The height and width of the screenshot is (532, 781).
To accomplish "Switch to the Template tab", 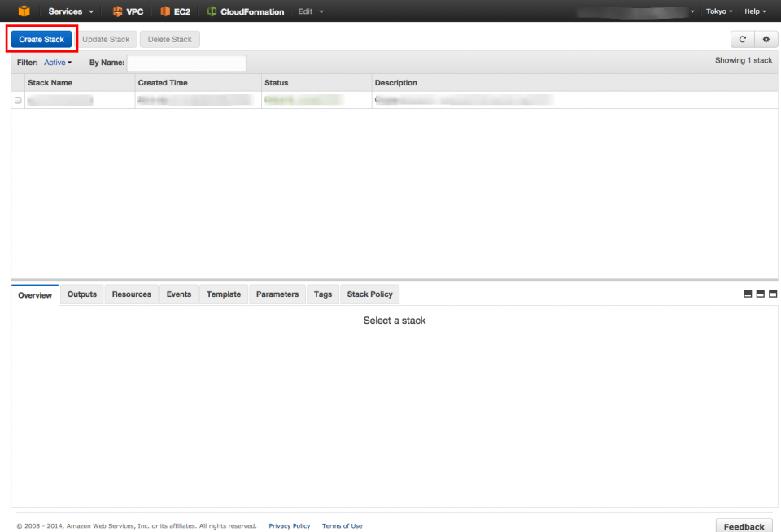I will [x=224, y=294].
